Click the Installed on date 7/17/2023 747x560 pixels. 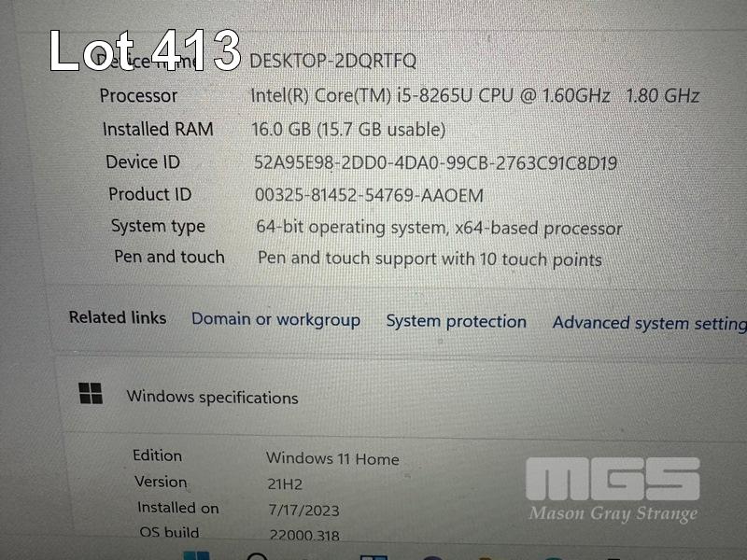click(304, 510)
